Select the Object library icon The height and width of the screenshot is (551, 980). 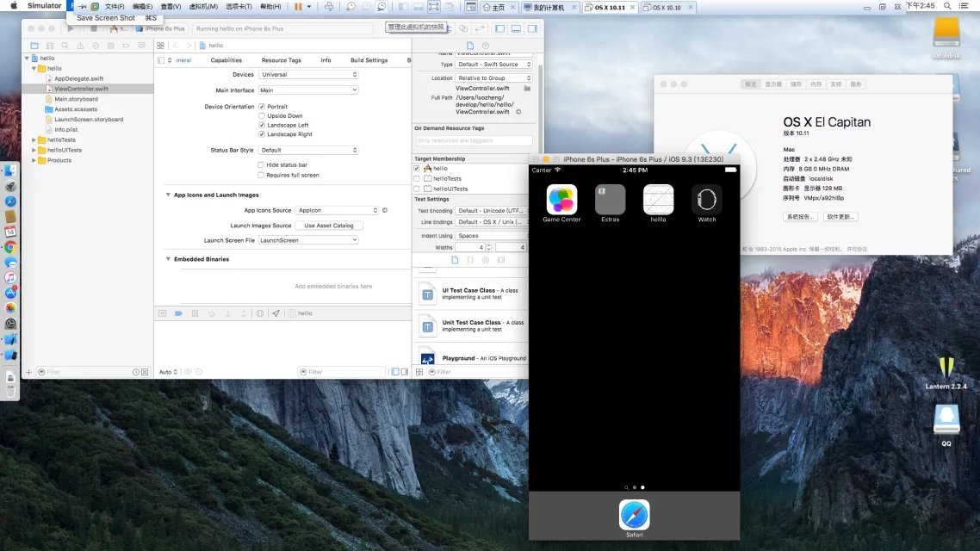[x=486, y=261]
